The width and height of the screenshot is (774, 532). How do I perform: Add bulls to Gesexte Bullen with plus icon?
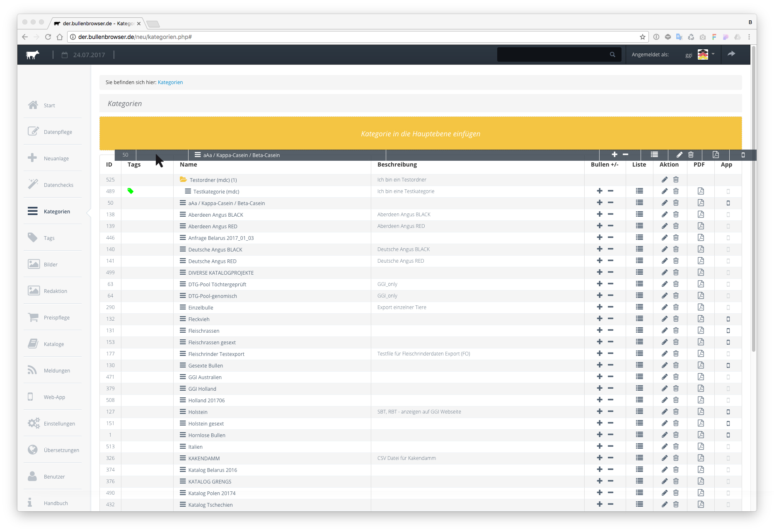tap(599, 365)
